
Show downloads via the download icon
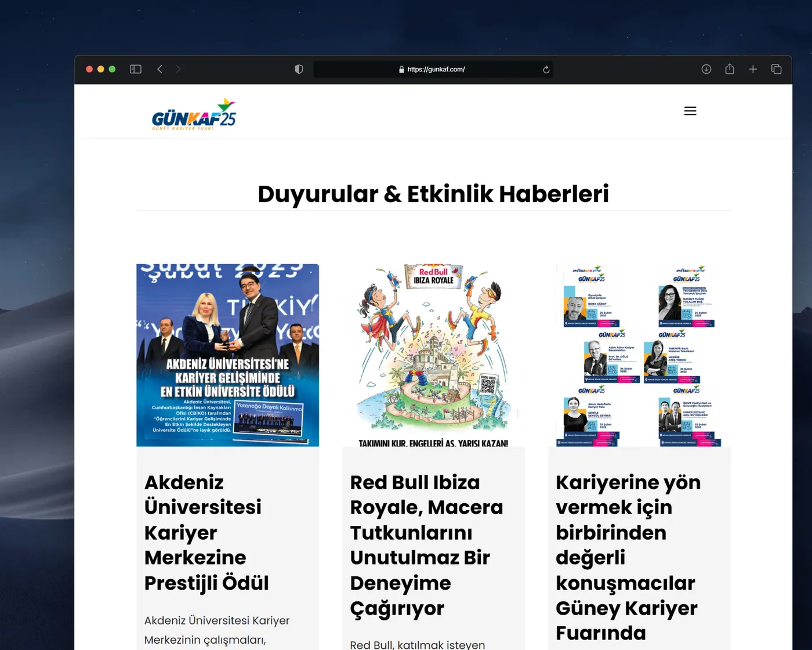click(706, 69)
